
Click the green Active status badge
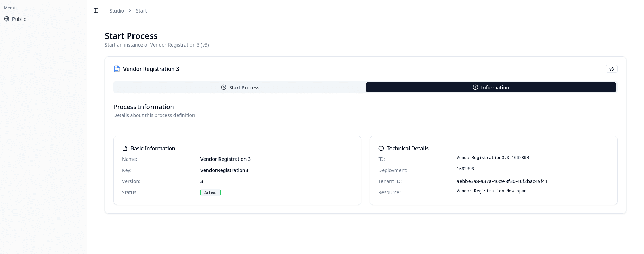[210, 192]
